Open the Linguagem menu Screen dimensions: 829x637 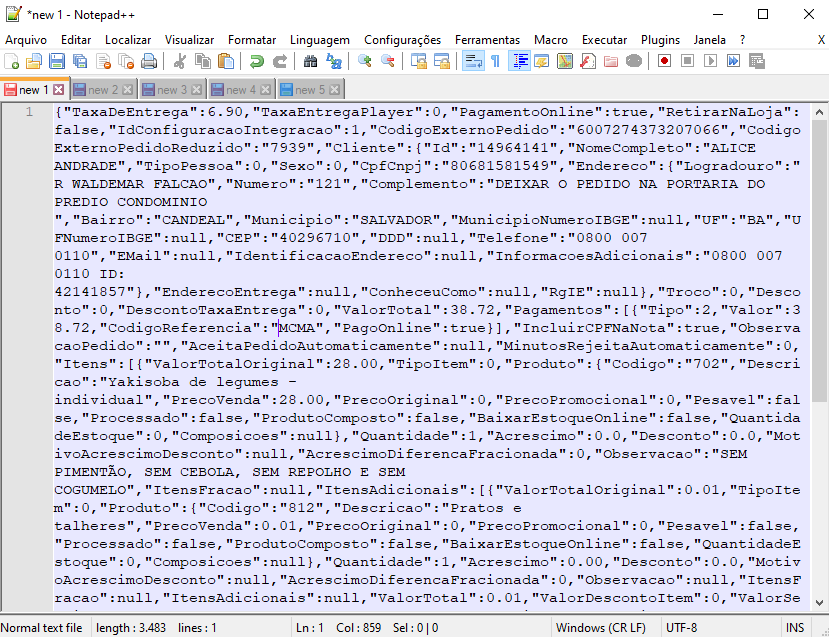[320, 40]
